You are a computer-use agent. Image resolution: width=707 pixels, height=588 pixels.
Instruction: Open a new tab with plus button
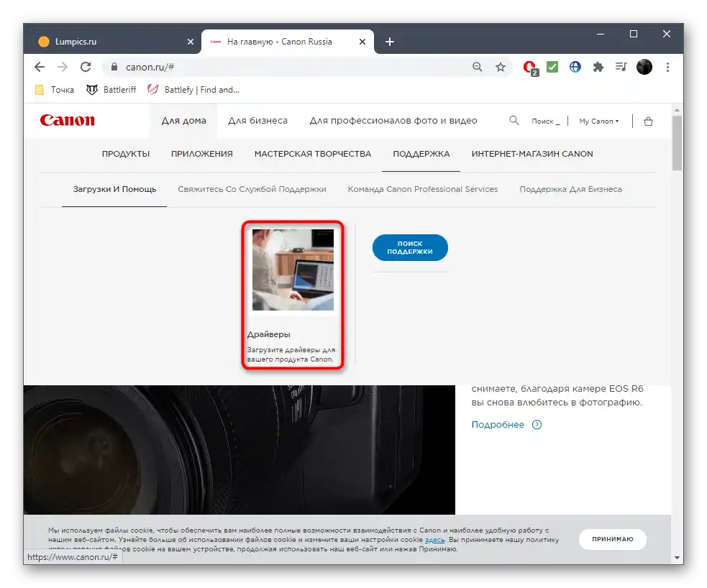(390, 42)
